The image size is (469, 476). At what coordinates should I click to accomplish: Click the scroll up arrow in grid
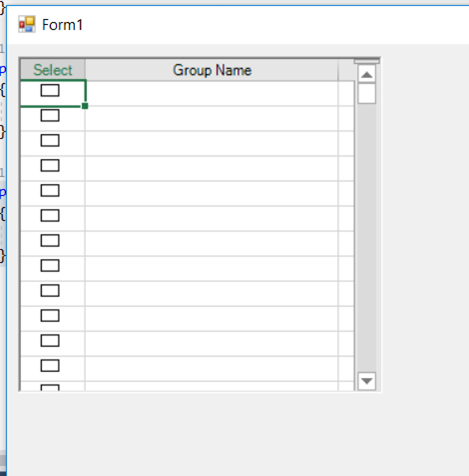[367, 74]
